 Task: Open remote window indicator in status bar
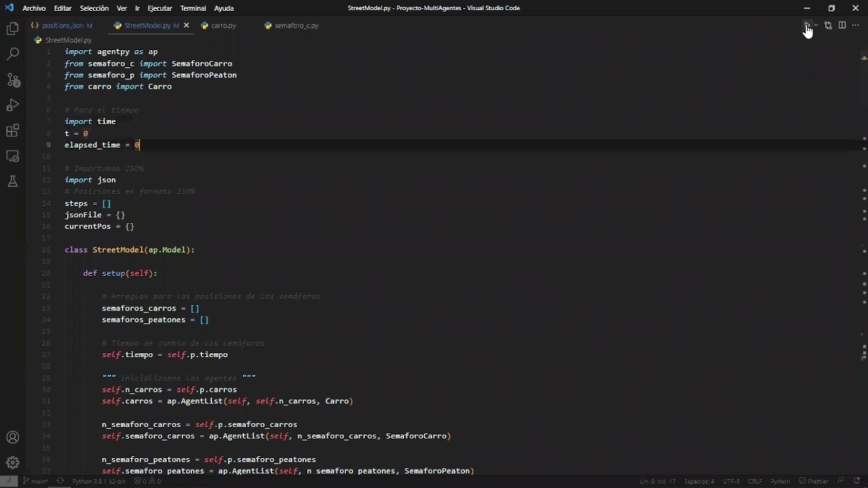[x=8, y=481]
